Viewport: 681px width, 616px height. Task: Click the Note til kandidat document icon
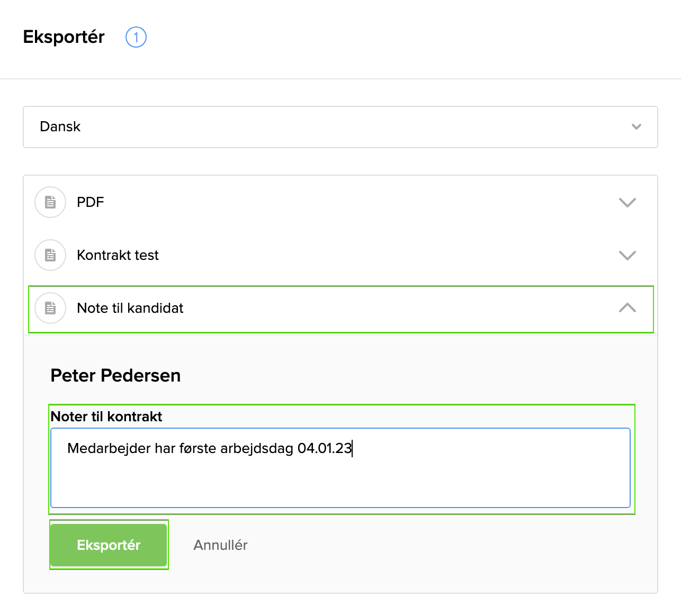point(50,308)
